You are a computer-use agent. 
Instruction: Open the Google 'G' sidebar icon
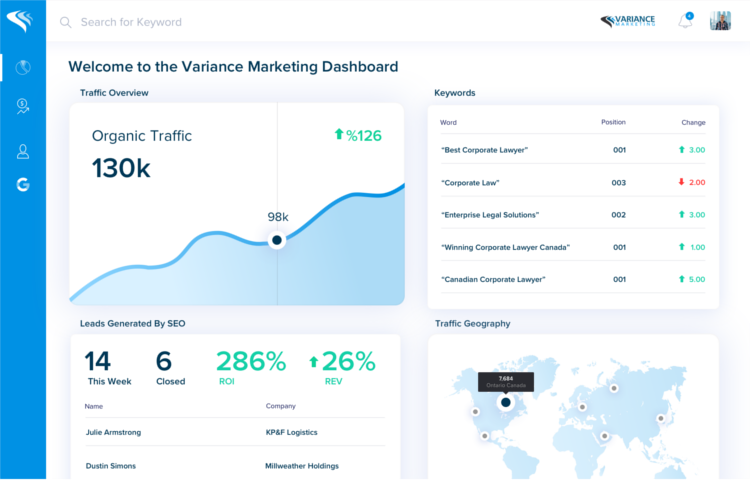(x=23, y=184)
